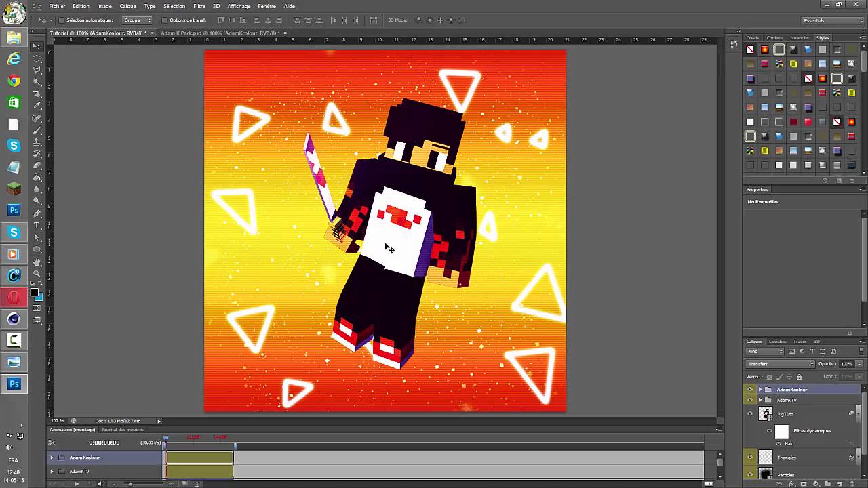Expand the AdamKcolour group in Layers panel
This screenshot has height=488, width=868.
pyautogui.click(x=761, y=389)
